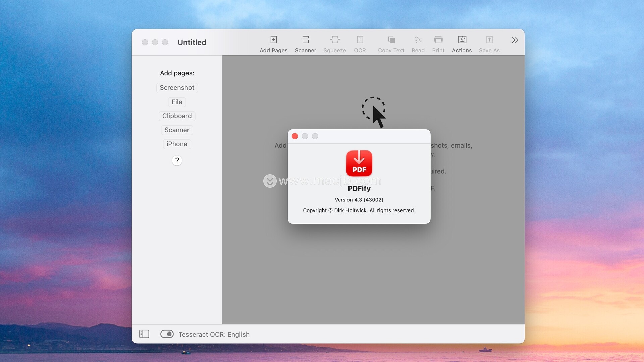Click the Scanner button in sidebar
The image size is (644, 362).
pos(177,130)
